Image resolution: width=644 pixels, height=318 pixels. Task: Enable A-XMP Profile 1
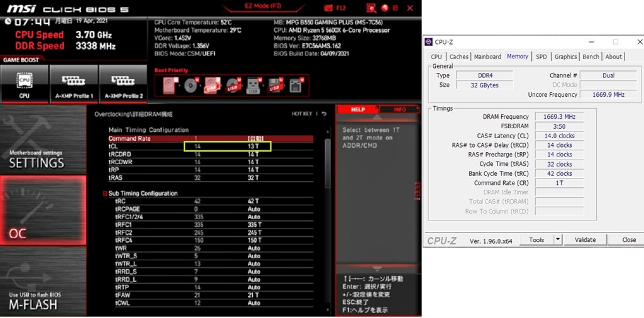[x=74, y=84]
